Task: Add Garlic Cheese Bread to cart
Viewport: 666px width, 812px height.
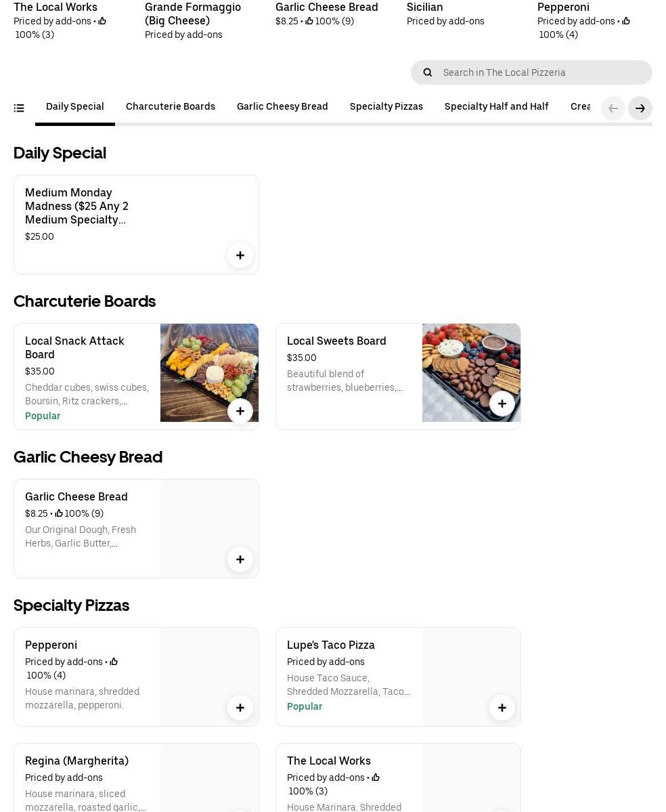Action: tap(240, 559)
